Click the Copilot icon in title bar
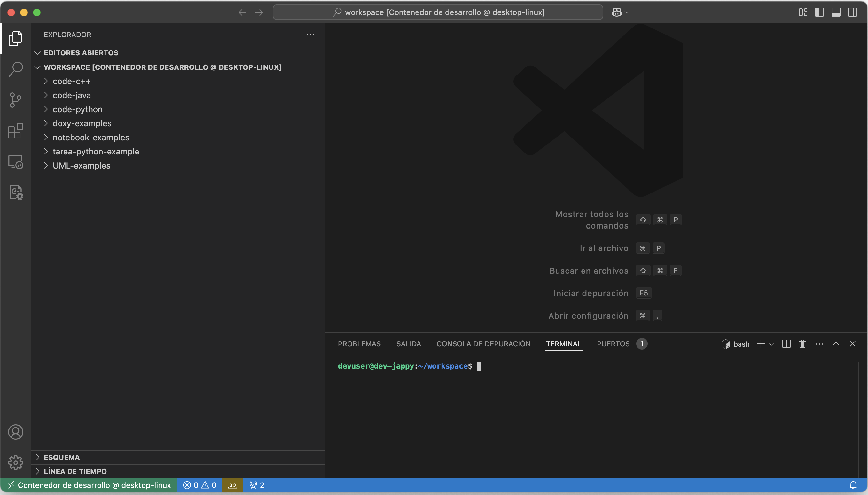Screen dimensions: 868x495 (x=617, y=12)
